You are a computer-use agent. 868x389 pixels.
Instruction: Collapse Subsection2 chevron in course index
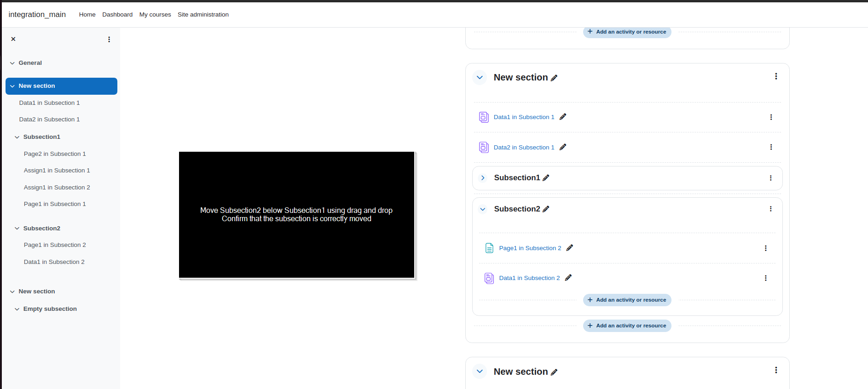click(17, 229)
